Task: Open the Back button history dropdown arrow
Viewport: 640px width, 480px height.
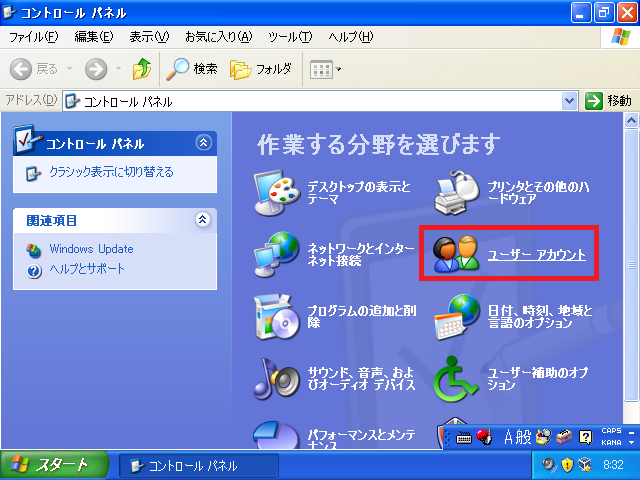Action: 69,69
